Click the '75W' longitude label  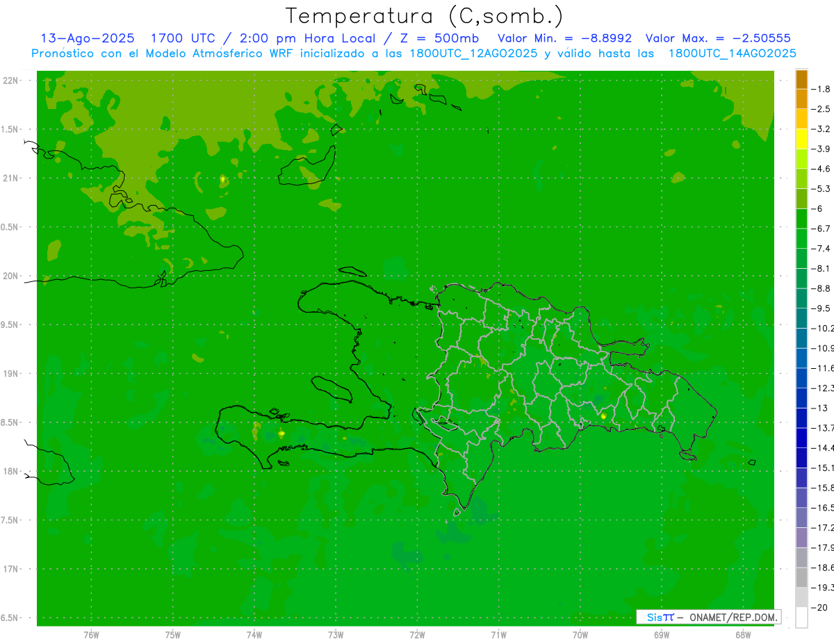tap(172, 635)
